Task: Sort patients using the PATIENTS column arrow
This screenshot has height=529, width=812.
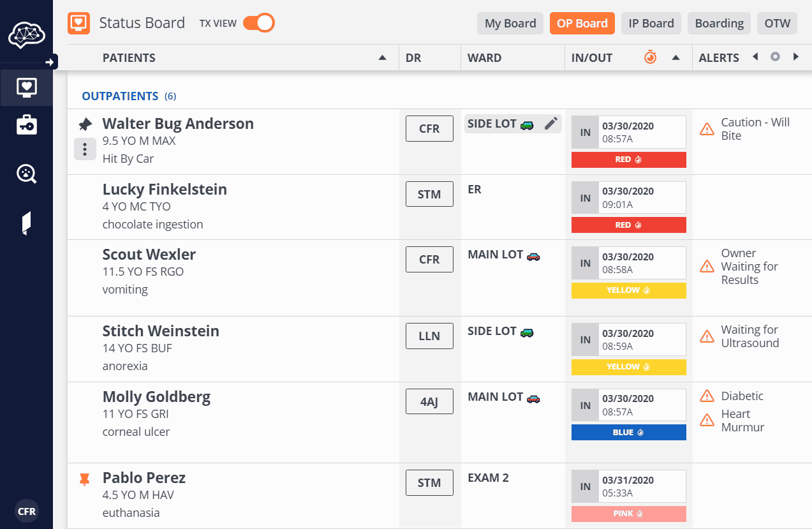Action: [x=382, y=57]
